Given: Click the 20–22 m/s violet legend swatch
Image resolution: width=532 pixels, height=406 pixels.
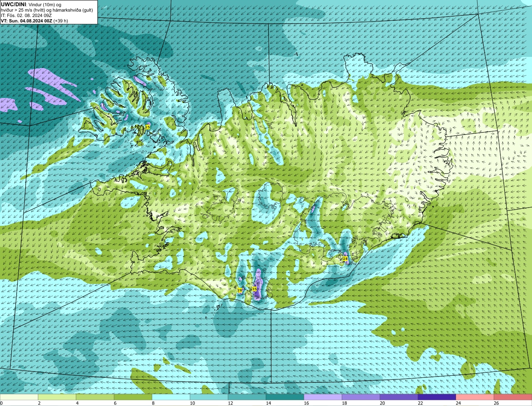Looking at the screenshot, I should (x=399, y=397).
